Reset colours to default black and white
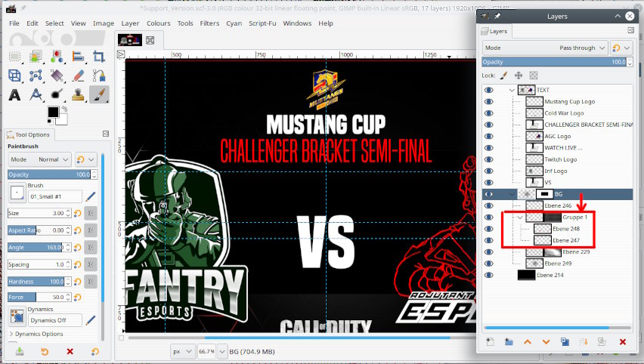Viewport: 644px width, 364px height. 50,122
